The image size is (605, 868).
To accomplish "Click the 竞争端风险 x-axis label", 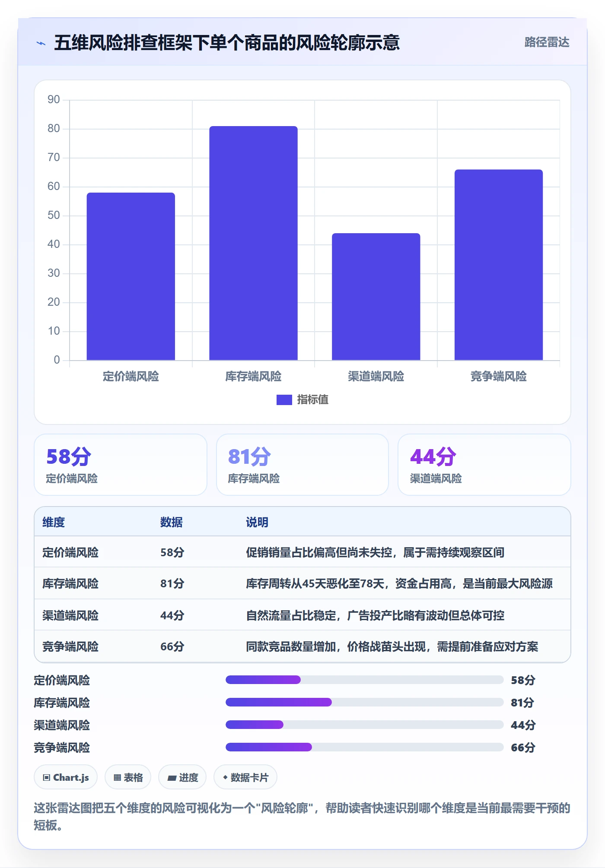I will click(x=499, y=377).
